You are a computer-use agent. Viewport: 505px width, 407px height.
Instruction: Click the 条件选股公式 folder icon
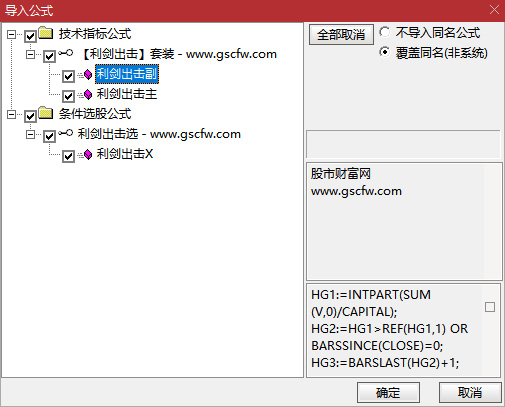(x=46, y=113)
